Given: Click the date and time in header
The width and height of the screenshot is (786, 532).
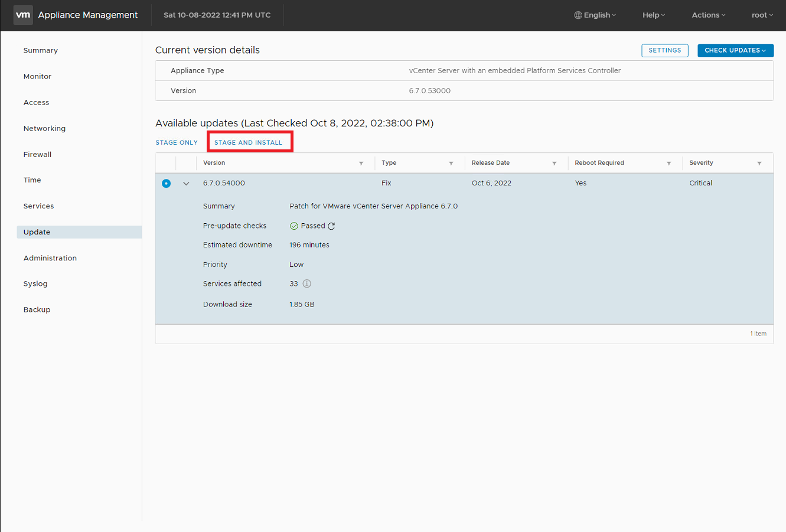Looking at the screenshot, I should 217,15.
